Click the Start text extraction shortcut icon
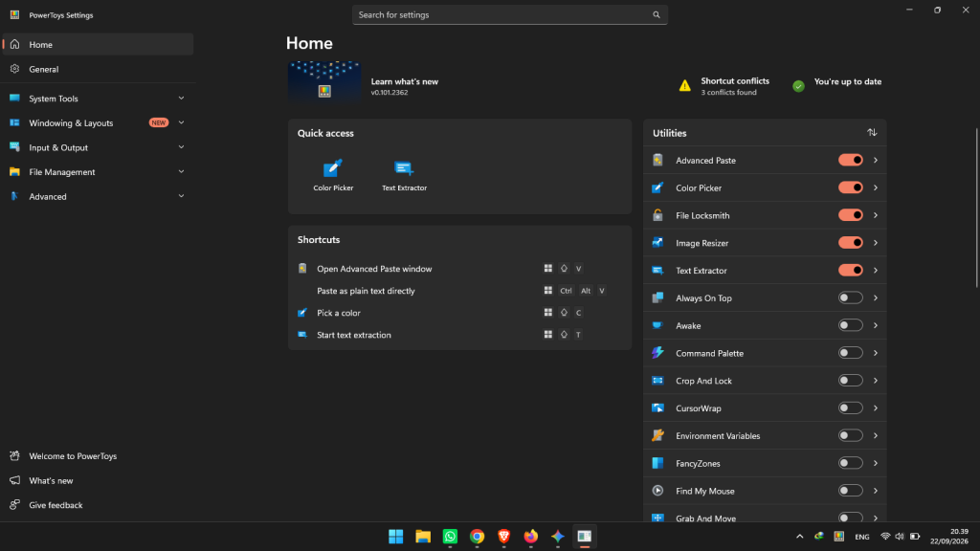The height and width of the screenshot is (551, 980). [x=302, y=335]
